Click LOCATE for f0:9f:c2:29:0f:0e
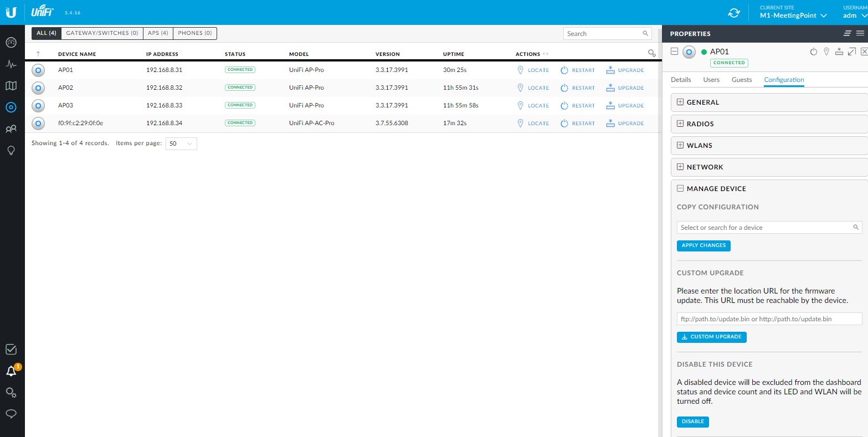The width and height of the screenshot is (868, 437). (533, 124)
